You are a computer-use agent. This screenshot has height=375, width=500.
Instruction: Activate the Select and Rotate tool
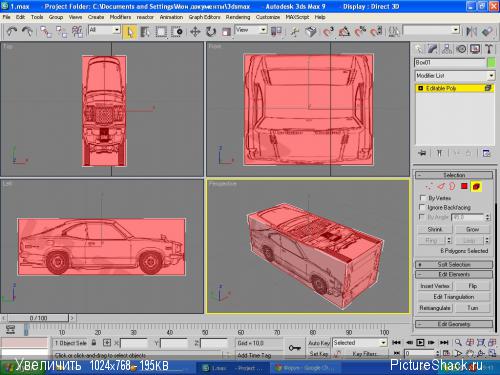pos(211,32)
